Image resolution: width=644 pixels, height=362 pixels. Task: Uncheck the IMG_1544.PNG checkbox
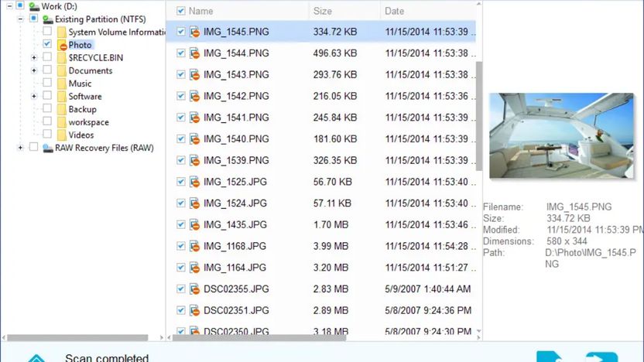(x=180, y=53)
